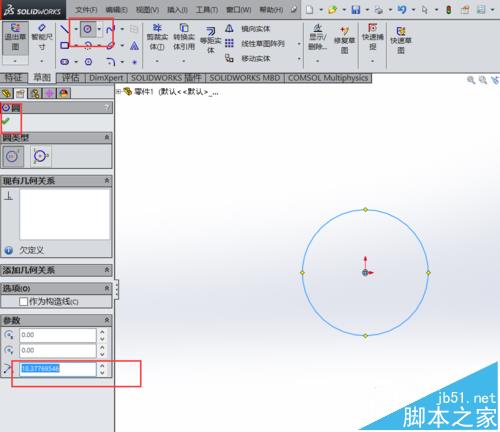500x432 pixels.
Task: Collapse the 选项 (Options) section
Action: coord(107,287)
